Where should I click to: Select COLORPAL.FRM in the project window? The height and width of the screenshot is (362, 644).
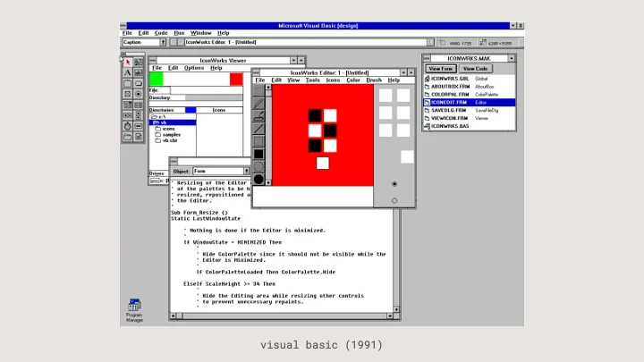[x=470, y=95]
